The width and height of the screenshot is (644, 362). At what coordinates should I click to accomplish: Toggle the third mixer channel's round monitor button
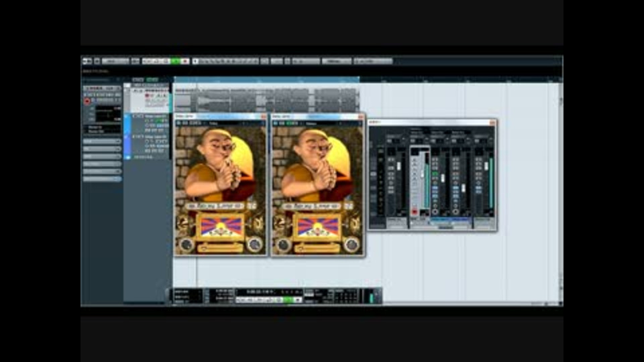coord(435,212)
